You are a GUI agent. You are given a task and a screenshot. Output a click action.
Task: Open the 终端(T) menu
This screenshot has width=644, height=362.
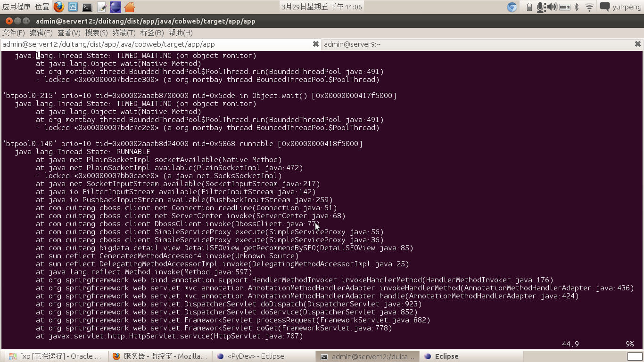click(x=124, y=33)
